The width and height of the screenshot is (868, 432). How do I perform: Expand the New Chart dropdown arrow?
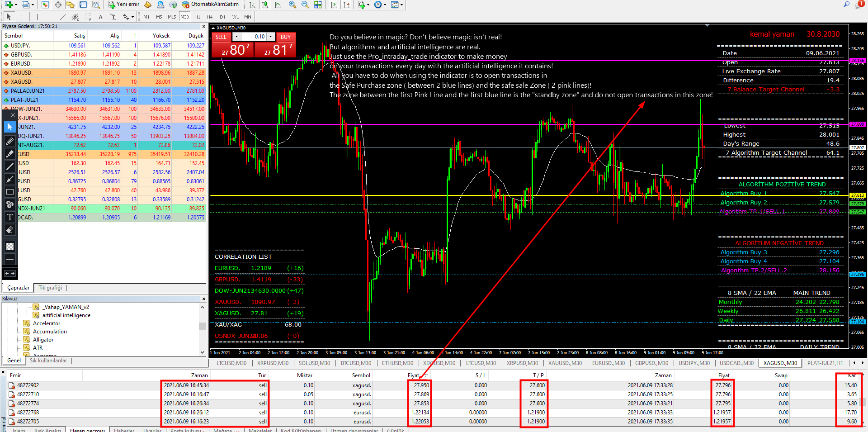[16, 5]
